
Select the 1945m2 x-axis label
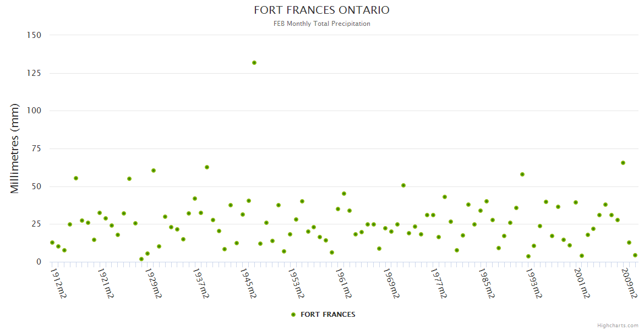[x=248, y=283]
